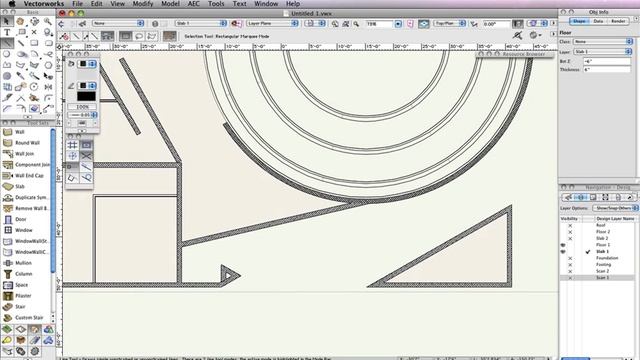
Task: Select Footing row in layer list
Action: coord(597,265)
